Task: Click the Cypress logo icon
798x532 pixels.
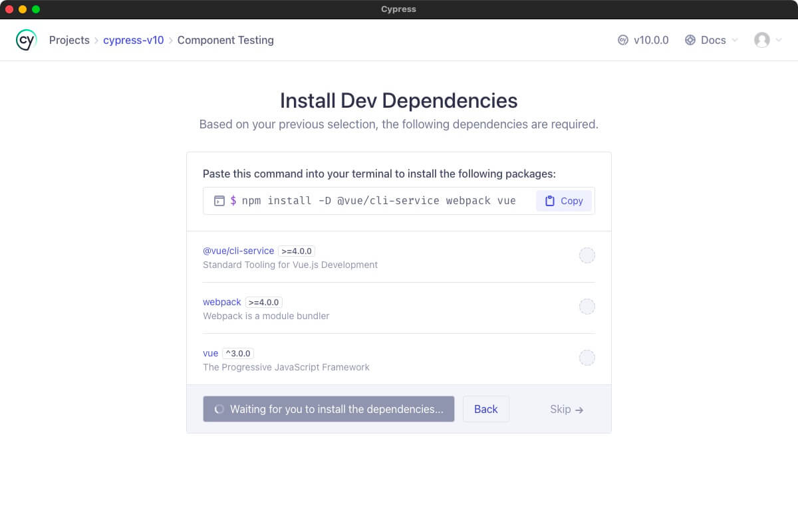Action: 27,40
